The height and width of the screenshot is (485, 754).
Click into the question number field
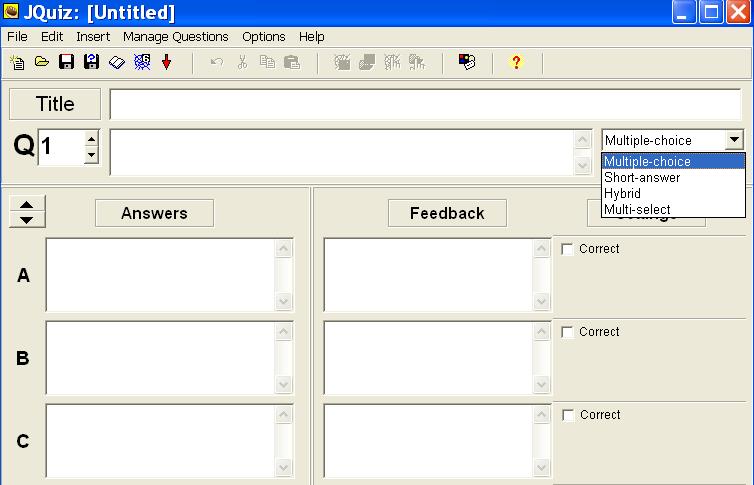(x=61, y=147)
